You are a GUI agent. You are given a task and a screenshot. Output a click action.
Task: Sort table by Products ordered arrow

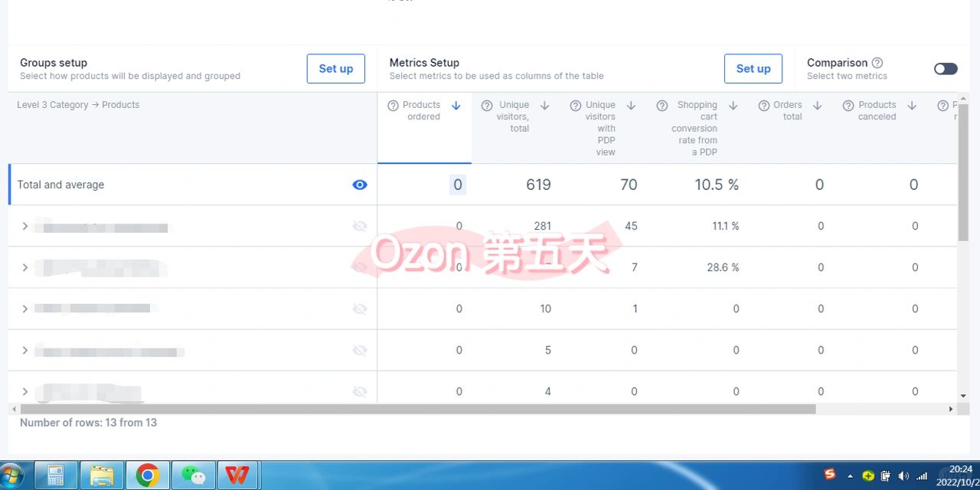456,106
